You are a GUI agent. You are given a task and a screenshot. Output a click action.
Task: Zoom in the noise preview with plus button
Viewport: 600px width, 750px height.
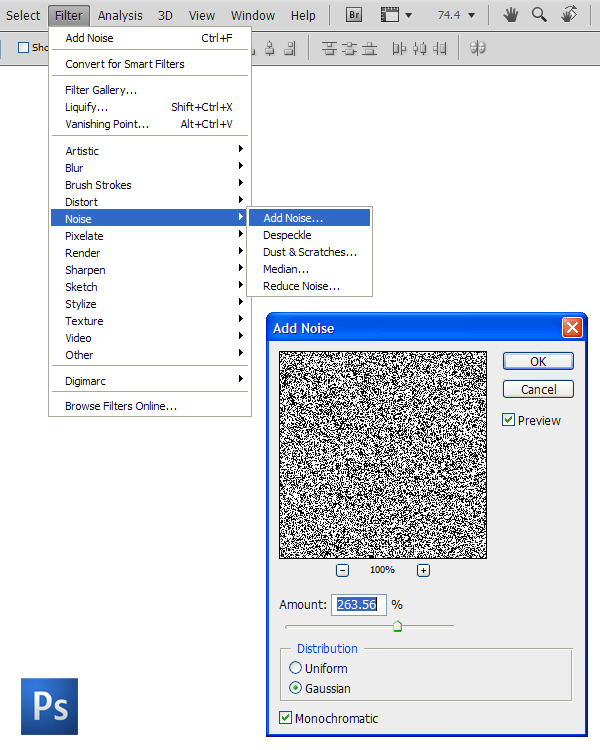click(x=423, y=570)
